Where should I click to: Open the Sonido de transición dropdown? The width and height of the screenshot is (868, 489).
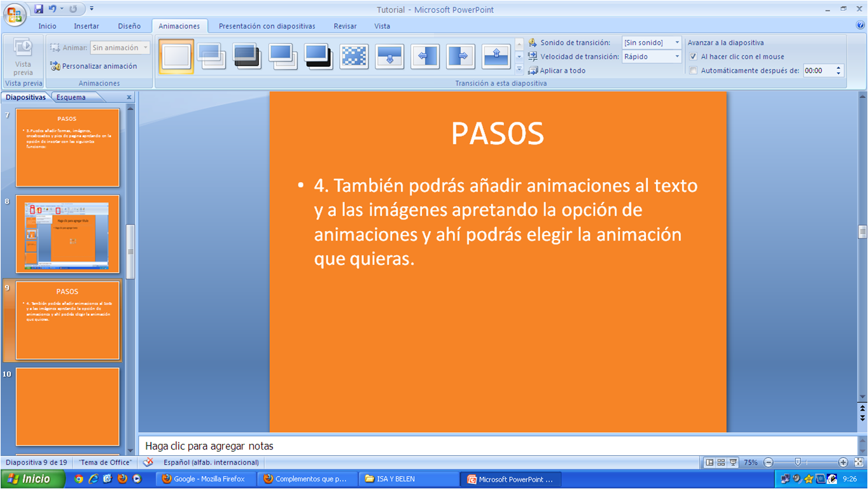click(676, 43)
